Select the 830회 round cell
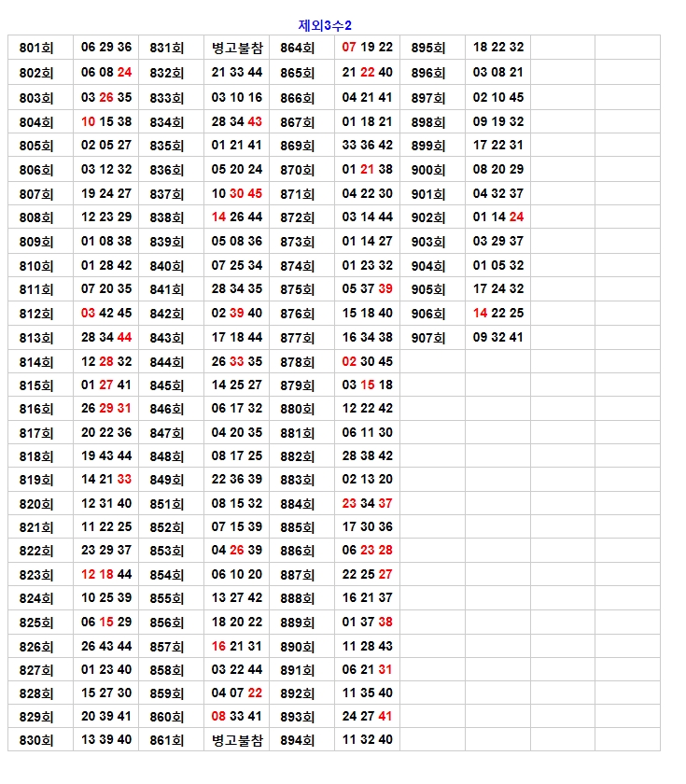The width and height of the screenshot is (686, 784). 36,740
